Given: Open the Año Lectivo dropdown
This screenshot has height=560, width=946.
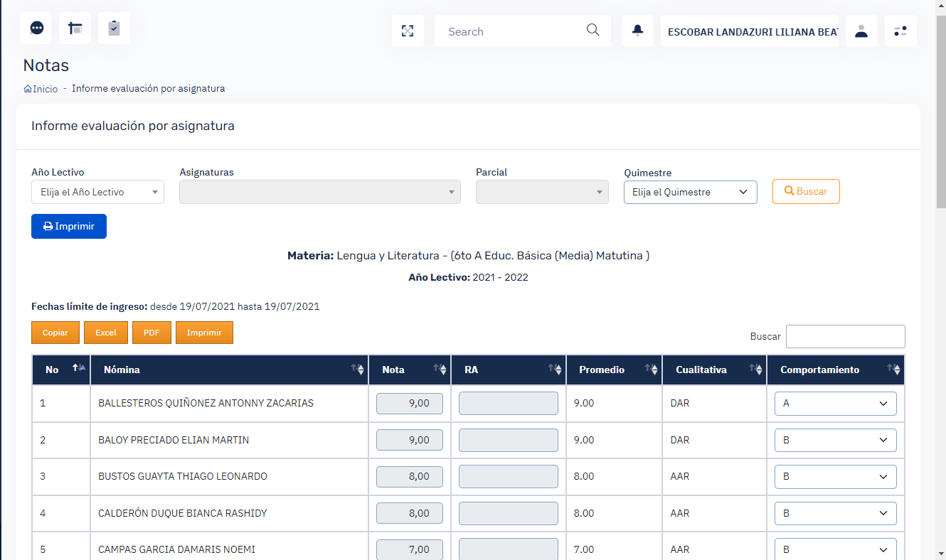Looking at the screenshot, I should [x=97, y=192].
